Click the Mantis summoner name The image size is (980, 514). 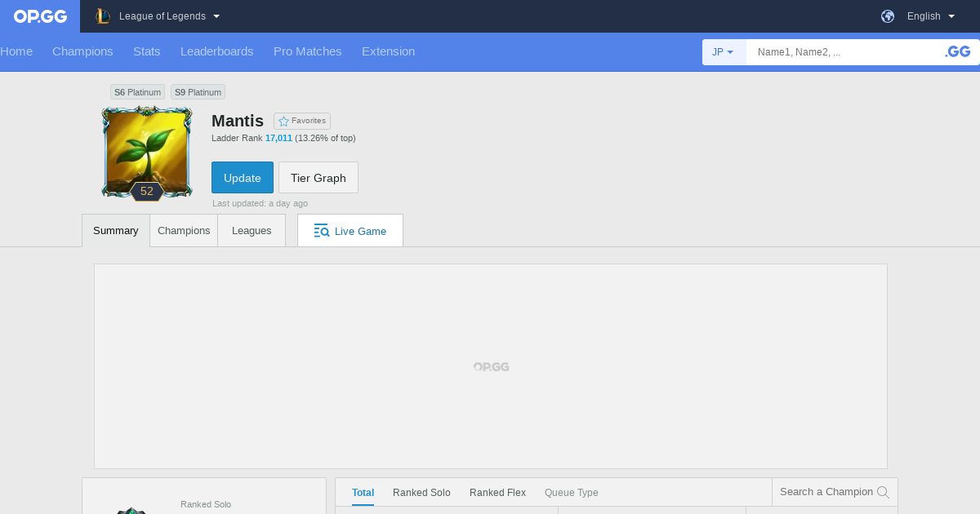(238, 121)
